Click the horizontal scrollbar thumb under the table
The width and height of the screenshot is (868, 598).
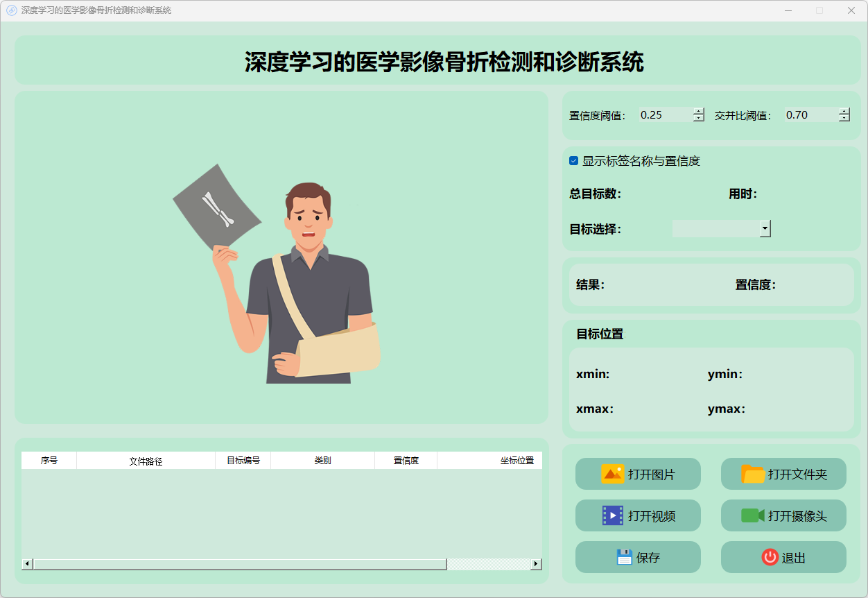pyautogui.click(x=239, y=564)
